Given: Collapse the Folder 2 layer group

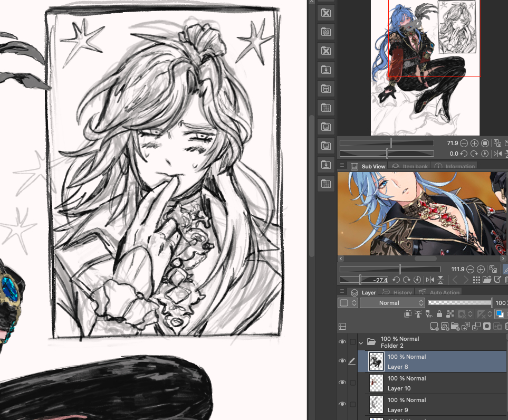Looking at the screenshot, I should point(361,342).
